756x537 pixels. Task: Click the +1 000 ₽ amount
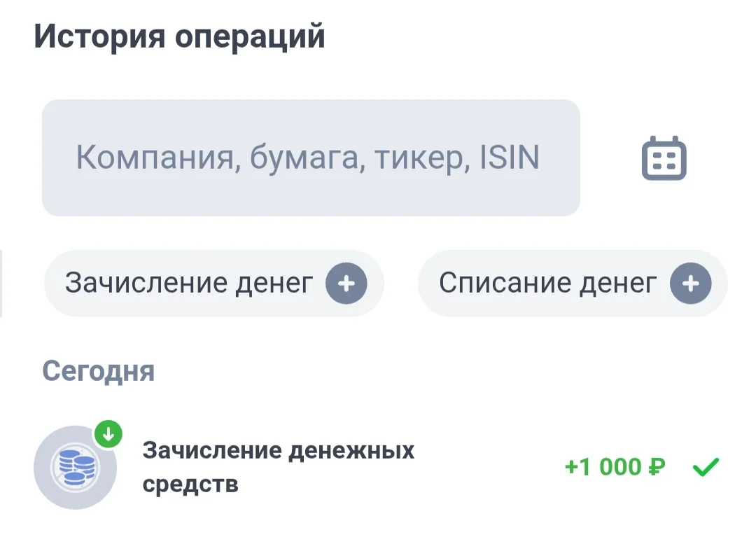click(x=614, y=467)
